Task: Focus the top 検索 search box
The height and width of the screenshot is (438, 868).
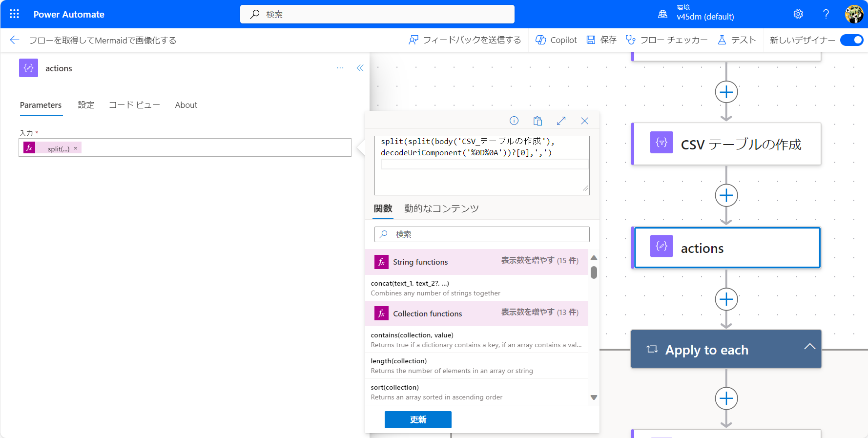Action: (x=377, y=14)
